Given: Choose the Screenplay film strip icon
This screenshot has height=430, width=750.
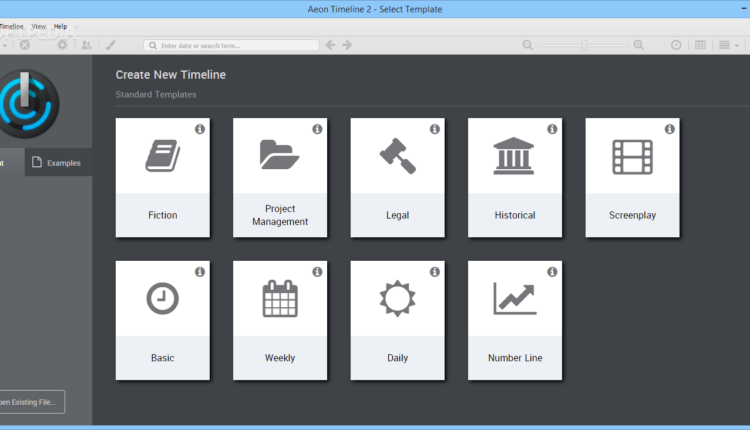Looking at the screenshot, I should point(632,156).
